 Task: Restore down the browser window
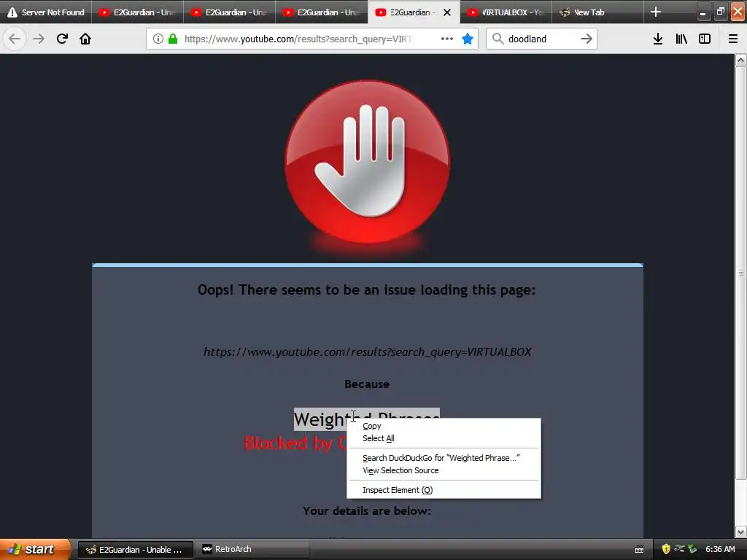click(x=720, y=12)
